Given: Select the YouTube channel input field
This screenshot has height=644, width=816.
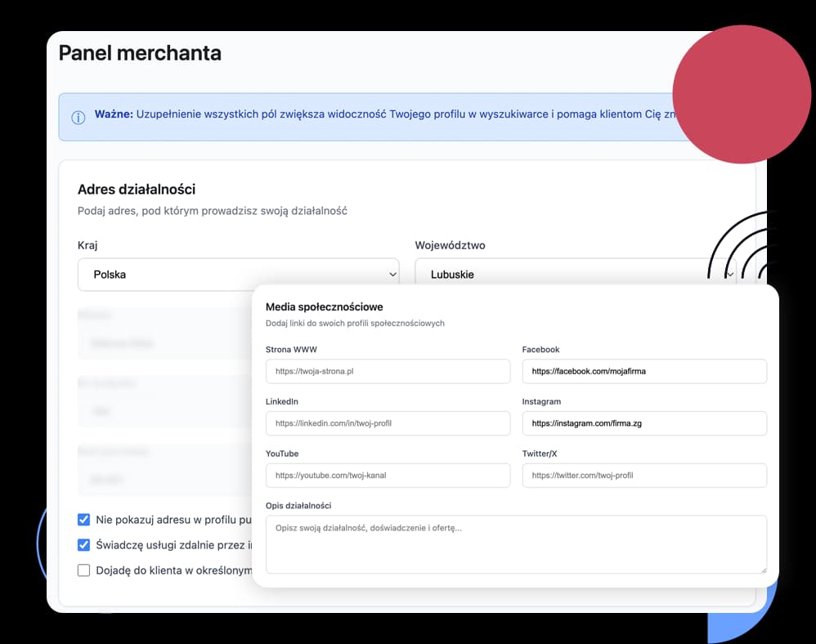Looking at the screenshot, I should 388,476.
